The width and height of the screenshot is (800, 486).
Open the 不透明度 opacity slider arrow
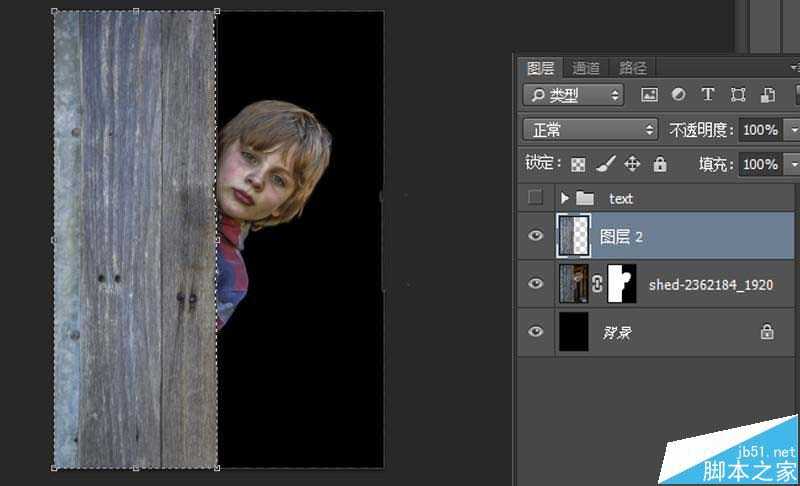[793, 130]
